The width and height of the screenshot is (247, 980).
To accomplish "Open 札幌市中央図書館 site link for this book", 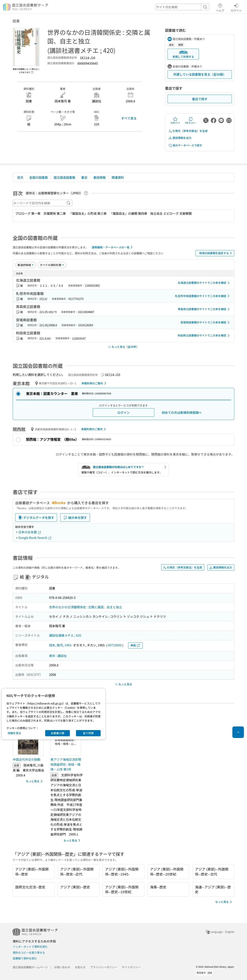I will tap(202, 296).
